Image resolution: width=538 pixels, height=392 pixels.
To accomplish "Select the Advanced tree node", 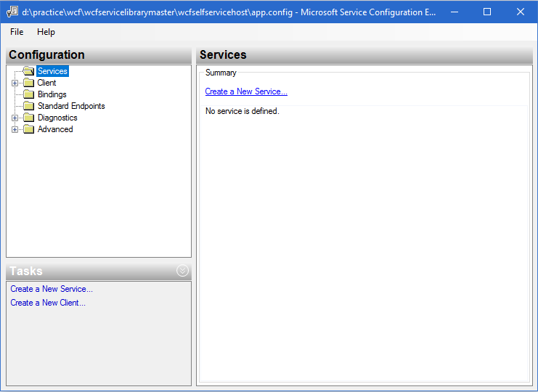I will pyautogui.click(x=55, y=129).
